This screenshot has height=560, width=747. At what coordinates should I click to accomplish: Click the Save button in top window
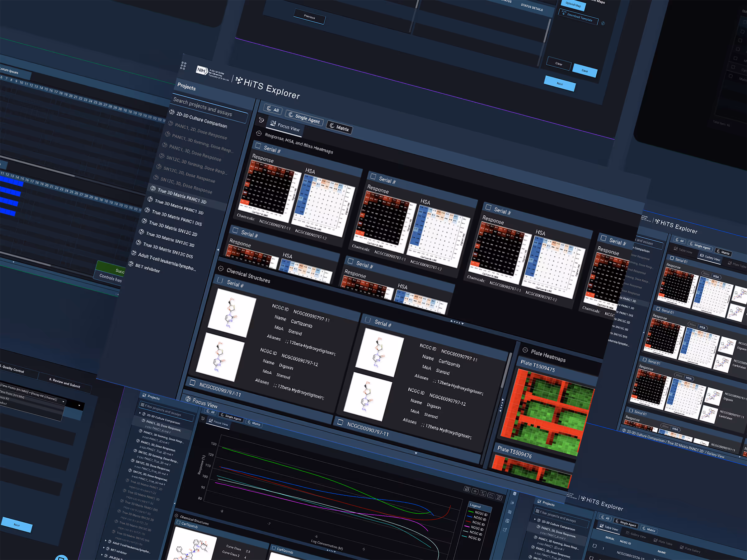585,71
